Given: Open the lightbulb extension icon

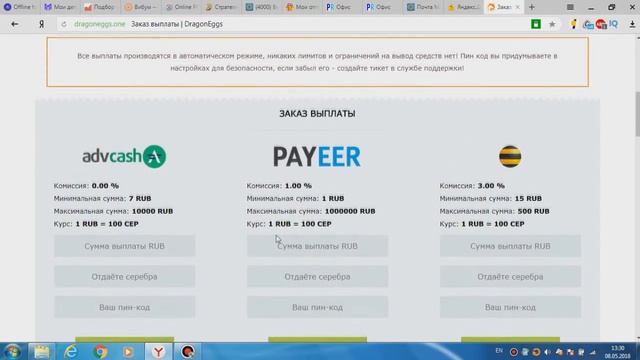Looking at the screenshot, I should (573, 24).
